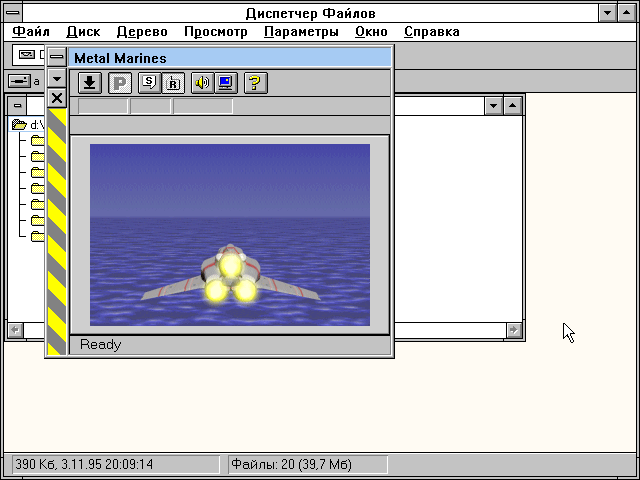The width and height of the screenshot is (640, 480).
Task: Click the X button on Metal Marines sidebar
Action: pyautogui.click(x=57, y=98)
